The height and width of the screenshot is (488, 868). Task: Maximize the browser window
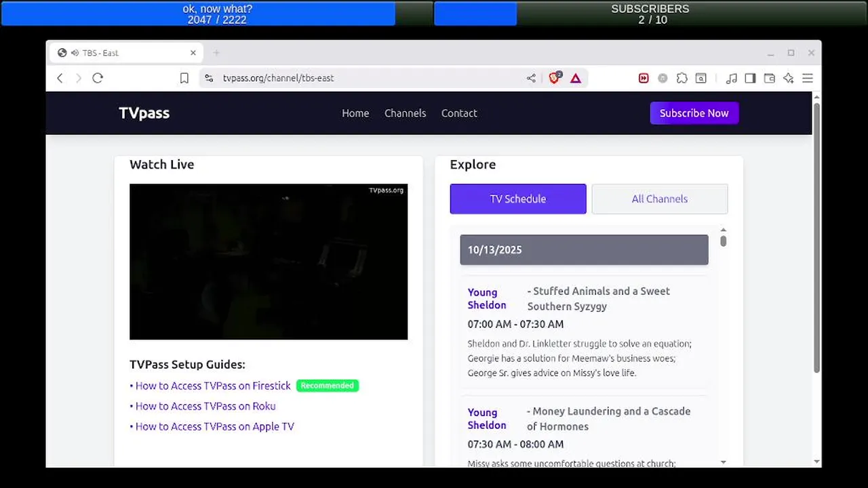pyautogui.click(x=791, y=53)
